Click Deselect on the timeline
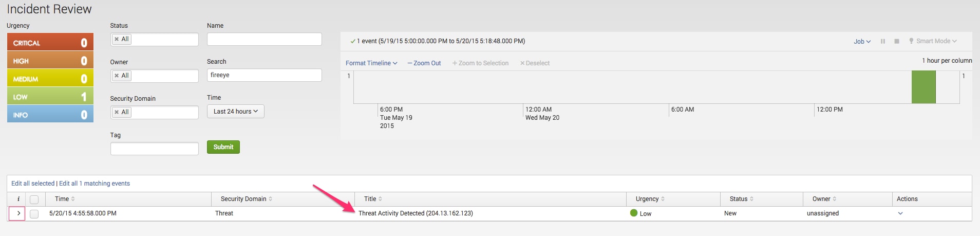This screenshot has width=980, height=236. 535,63
